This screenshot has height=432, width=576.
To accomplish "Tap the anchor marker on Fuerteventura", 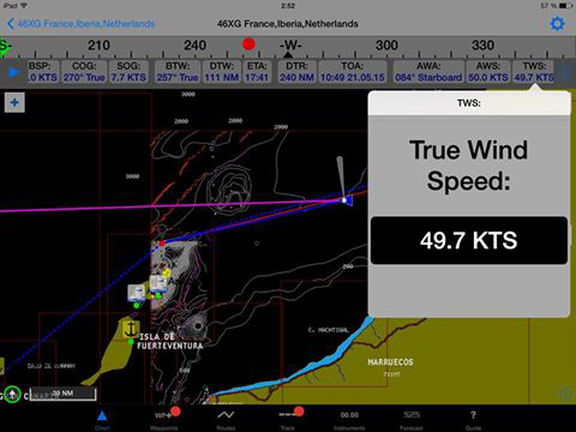I will (x=130, y=329).
